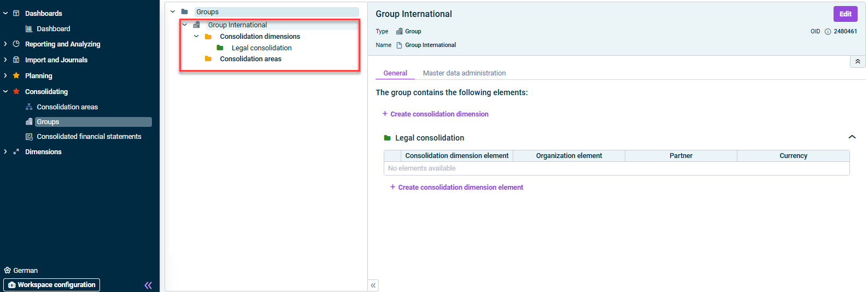Click the Reporting and Analyzing pie icon
The image size is (868, 292).
[x=16, y=44]
